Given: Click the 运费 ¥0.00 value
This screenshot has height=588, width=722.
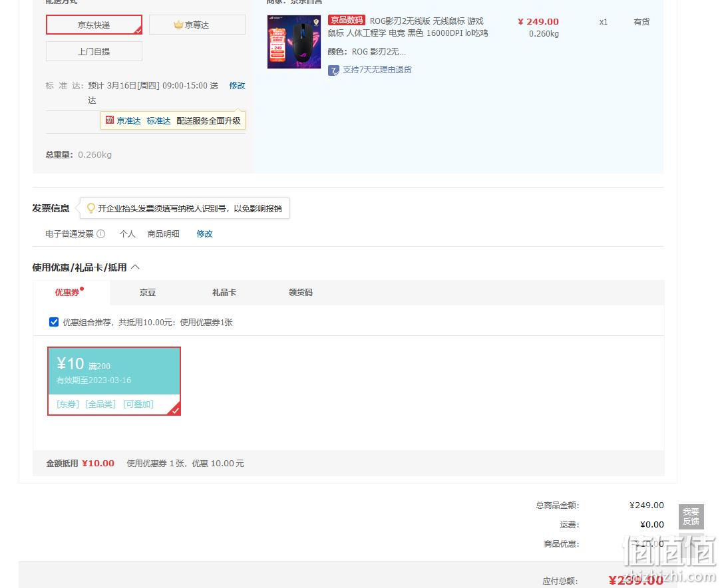Looking at the screenshot, I should (x=652, y=525).
